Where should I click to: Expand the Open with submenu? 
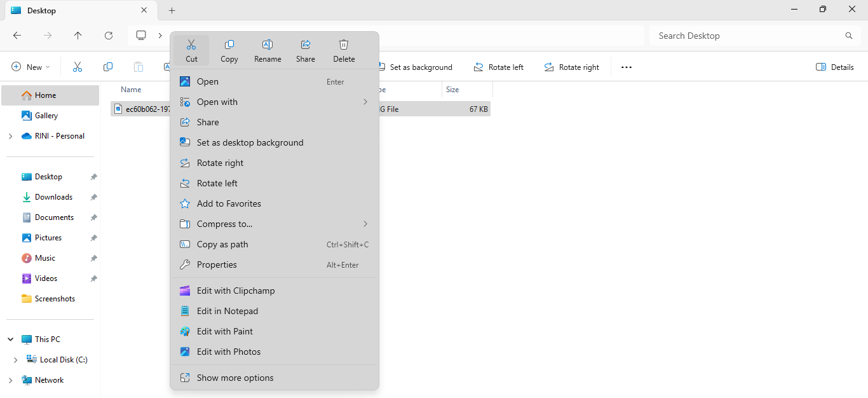[365, 102]
